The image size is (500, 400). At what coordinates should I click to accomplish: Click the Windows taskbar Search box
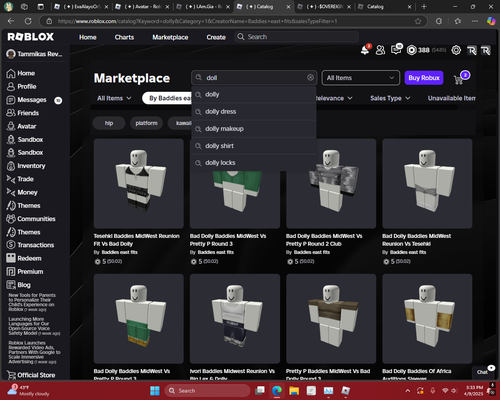coord(207,391)
